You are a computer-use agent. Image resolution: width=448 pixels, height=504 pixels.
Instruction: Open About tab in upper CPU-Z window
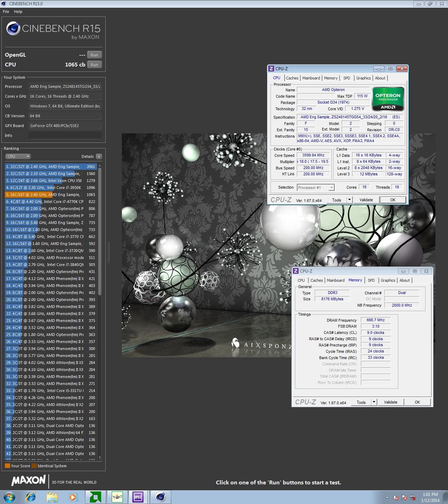[380, 78]
